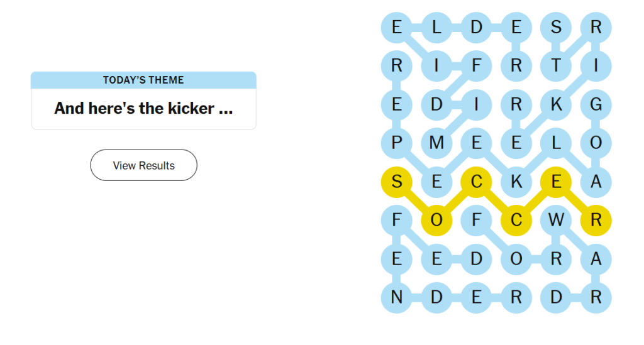The height and width of the screenshot is (345, 644).
Task: Select K tile between R and G
Action: (556, 104)
